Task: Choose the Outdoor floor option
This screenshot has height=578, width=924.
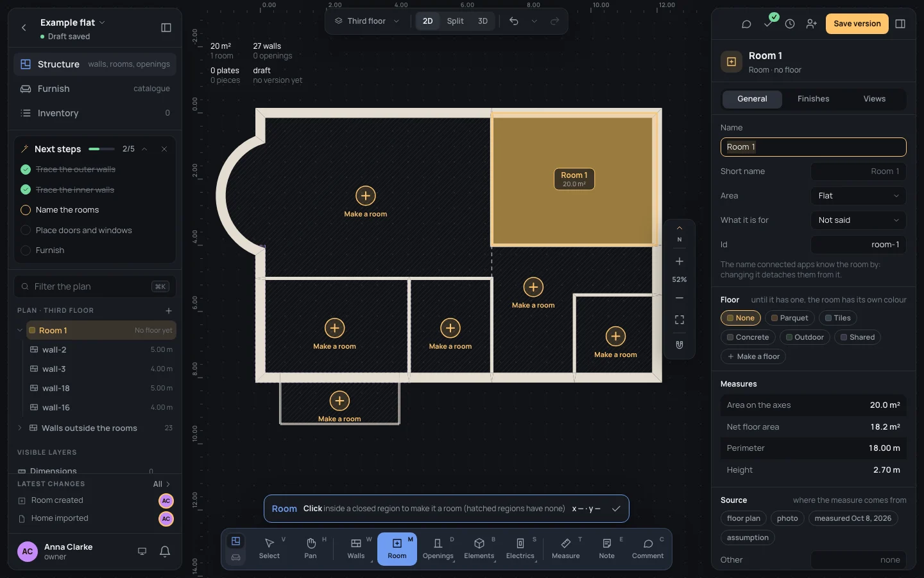Action: [x=805, y=337]
